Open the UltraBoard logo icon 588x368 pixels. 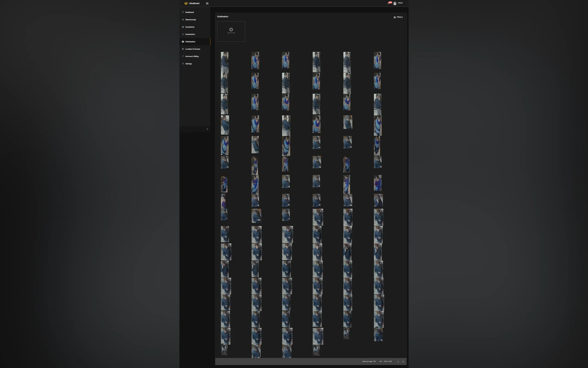(x=186, y=3)
